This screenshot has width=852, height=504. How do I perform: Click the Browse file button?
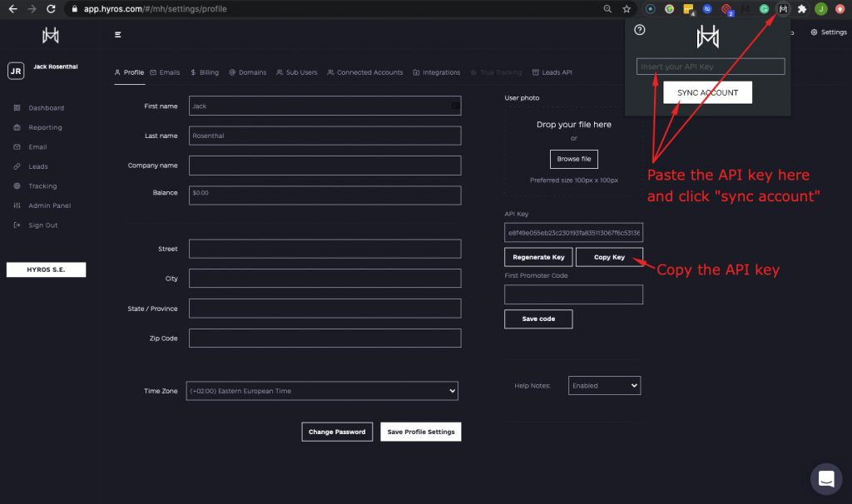click(x=574, y=159)
